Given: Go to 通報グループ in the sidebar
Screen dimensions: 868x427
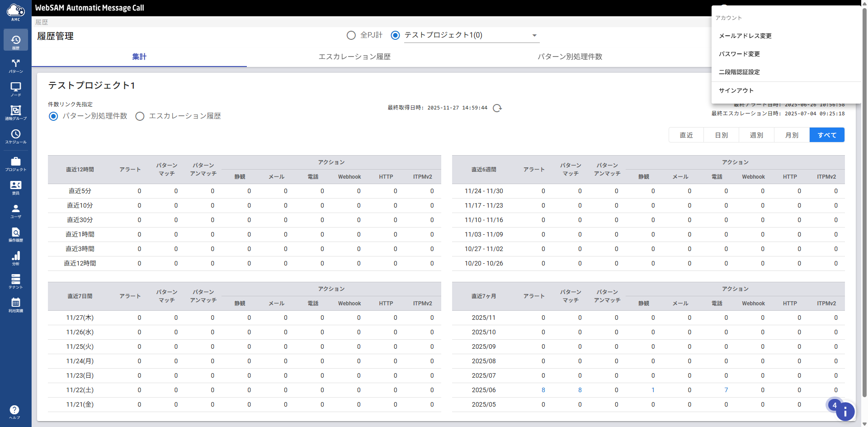Looking at the screenshot, I should coord(16,112).
